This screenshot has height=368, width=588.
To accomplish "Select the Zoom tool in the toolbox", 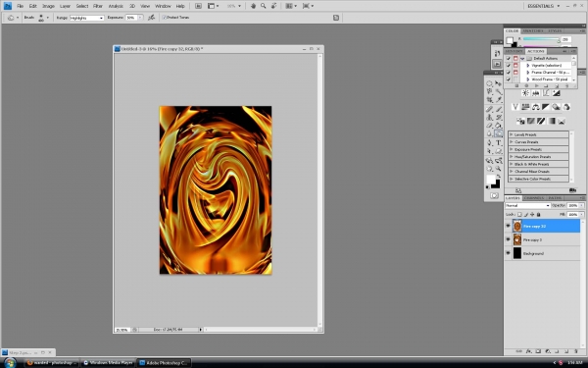I will [x=499, y=169].
